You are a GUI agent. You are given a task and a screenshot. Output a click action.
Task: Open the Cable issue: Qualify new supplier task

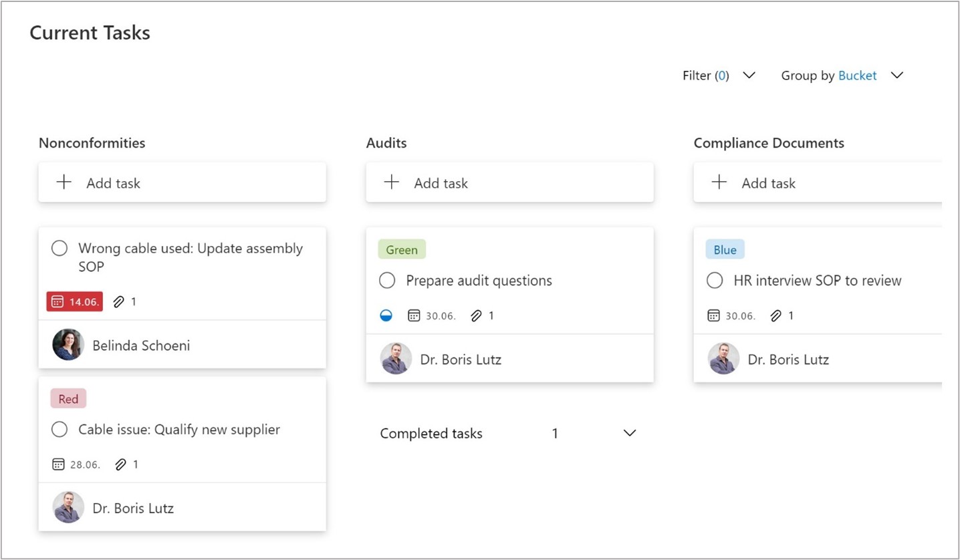point(179,430)
